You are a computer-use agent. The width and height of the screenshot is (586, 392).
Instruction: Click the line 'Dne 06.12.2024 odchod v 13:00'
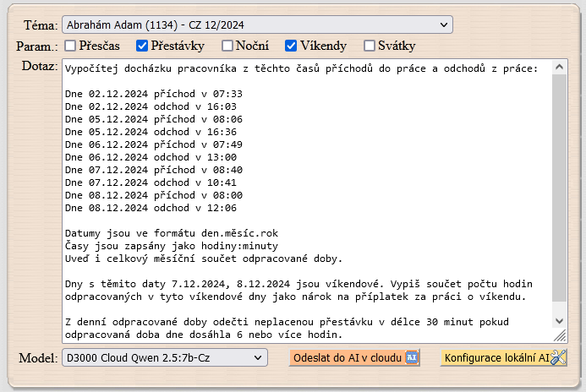pyautogui.click(x=151, y=157)
